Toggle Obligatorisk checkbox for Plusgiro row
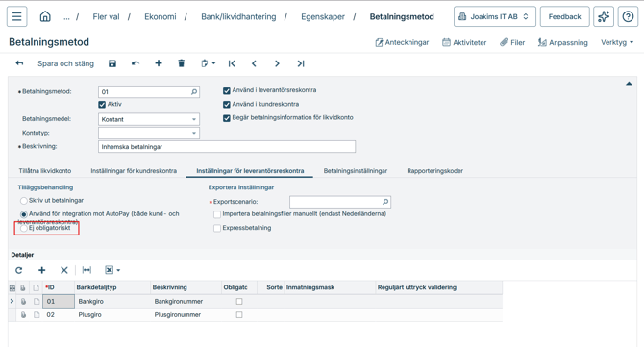The height and width of the screenshot is (347, 644). coord(239,315)
